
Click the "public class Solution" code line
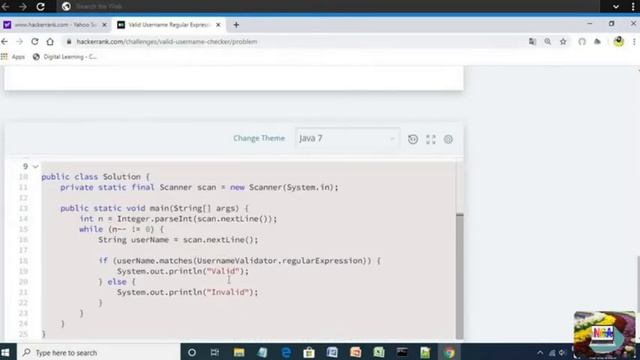(96, 177)
